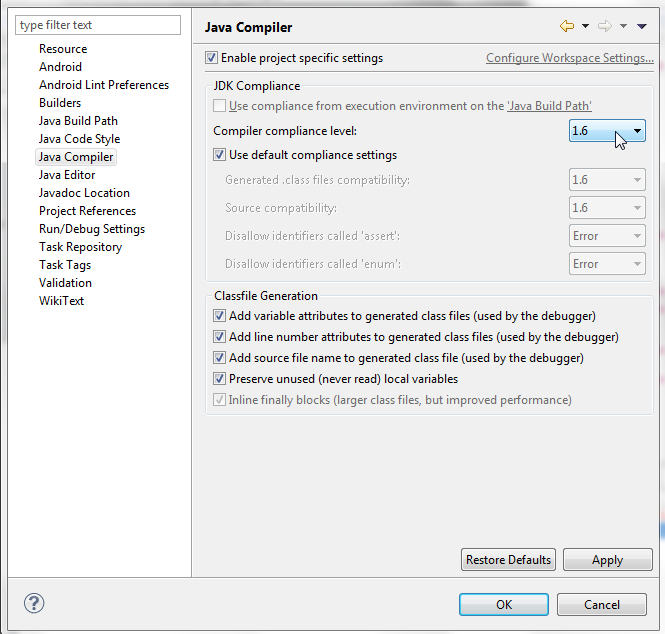Open Disallow identifiers called 'enum' dropdown

tap(607, 264)
